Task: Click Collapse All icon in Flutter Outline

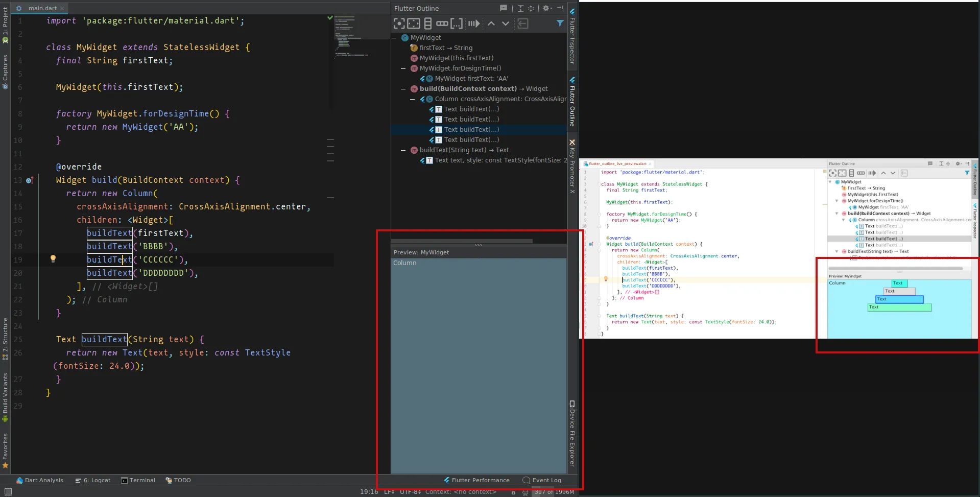Action: click(531, 8)
